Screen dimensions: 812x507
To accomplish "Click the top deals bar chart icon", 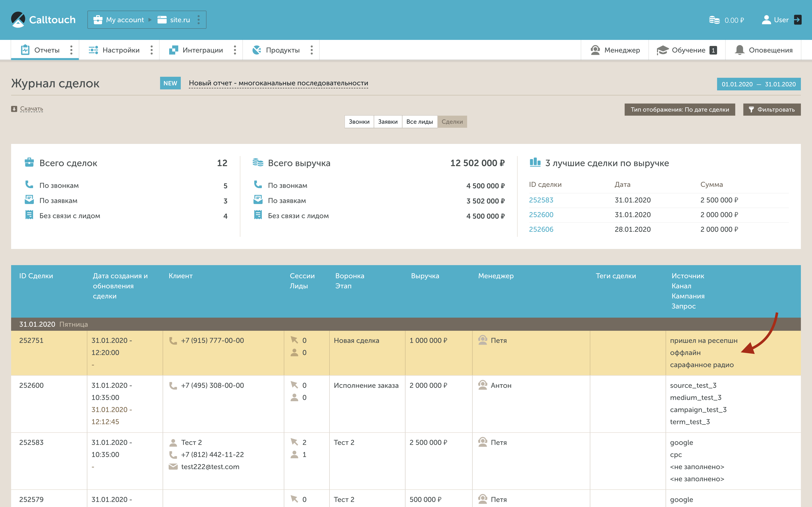I will 535,162.
